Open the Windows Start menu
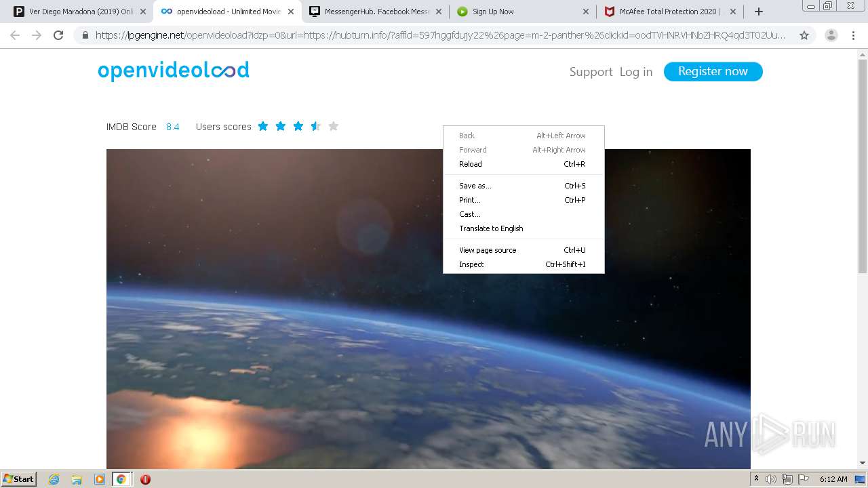This screenshot has height=488, width=868. [18, 479]
